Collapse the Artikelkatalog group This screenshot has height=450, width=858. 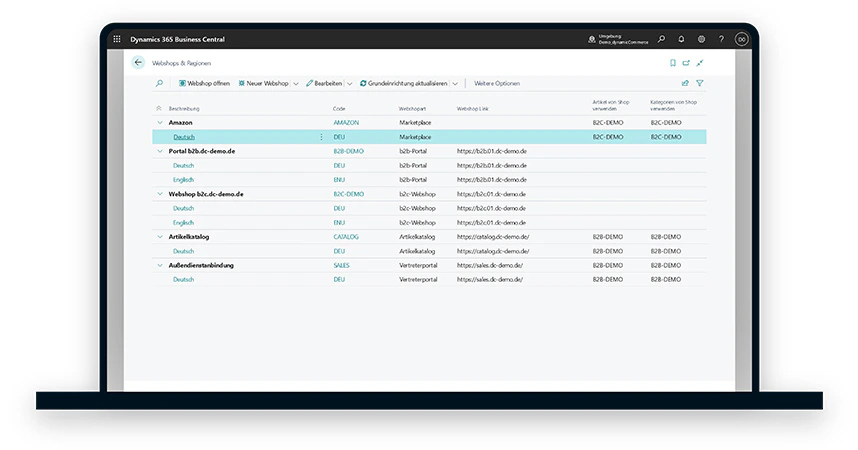(160, 236)
